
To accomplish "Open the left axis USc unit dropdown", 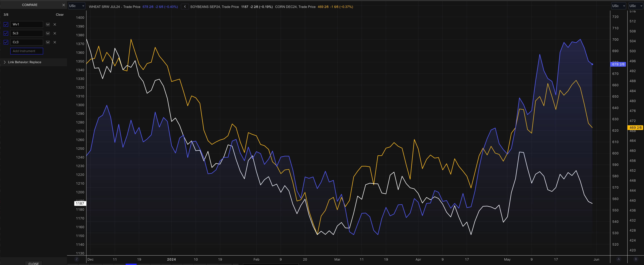I will tap(77, 6).
